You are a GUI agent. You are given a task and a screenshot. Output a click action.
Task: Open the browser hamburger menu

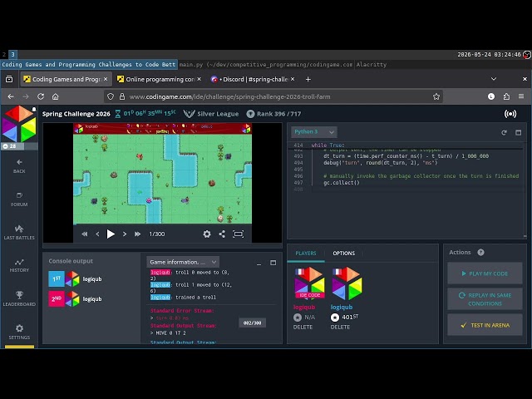pyautogui.click(x=521, y=96)
